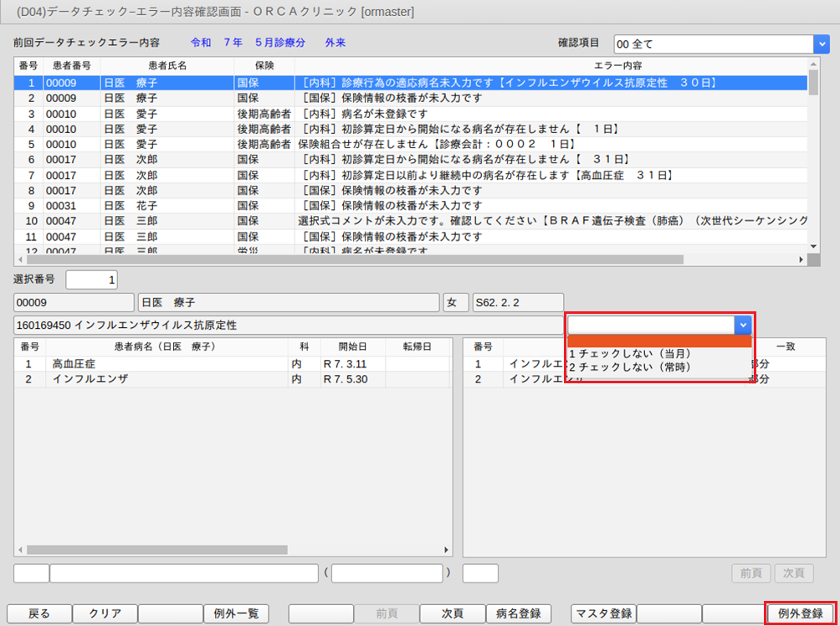This screenshot has height=626, width=840.
Task: Click the exception type dropdown arrow
Action: 742,325
